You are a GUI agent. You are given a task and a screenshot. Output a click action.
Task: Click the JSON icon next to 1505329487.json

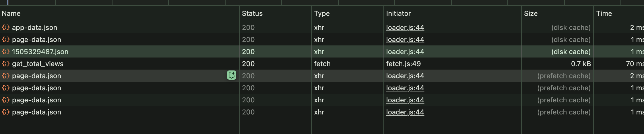(x=6, y=52)
